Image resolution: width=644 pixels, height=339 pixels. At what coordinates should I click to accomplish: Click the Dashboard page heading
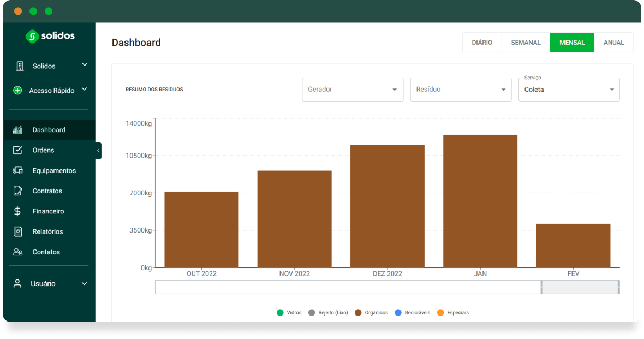tap(136, 43)
